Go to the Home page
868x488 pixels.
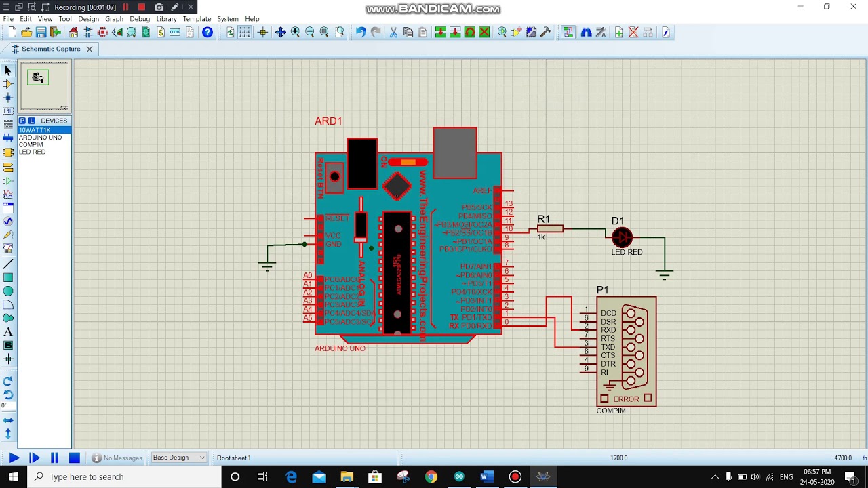73,33
